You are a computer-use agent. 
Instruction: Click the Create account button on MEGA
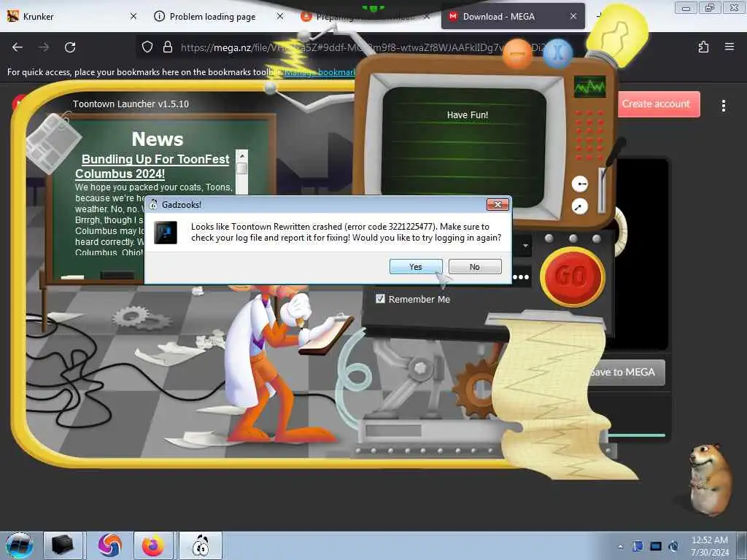(659, 104)
